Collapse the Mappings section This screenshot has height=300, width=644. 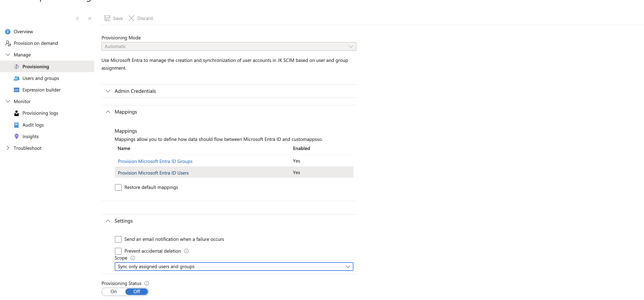tap(108, 112)
